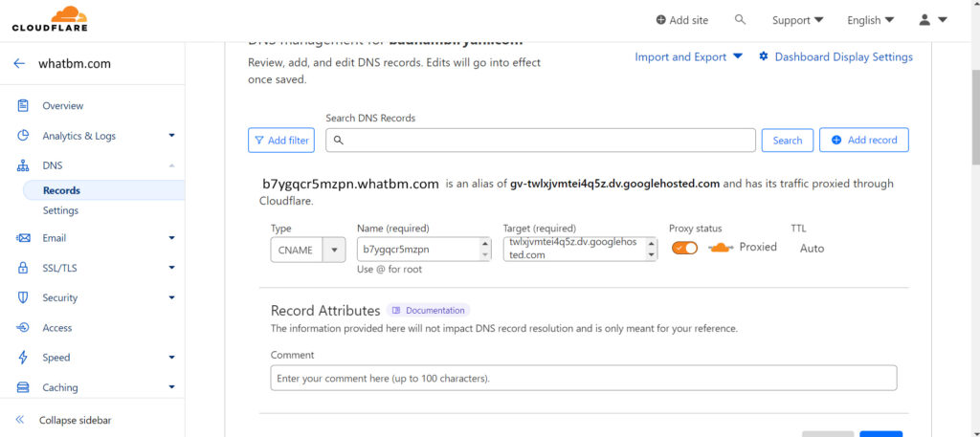Open the English language dropdown

pyautogui.click(x=871, y=20)
